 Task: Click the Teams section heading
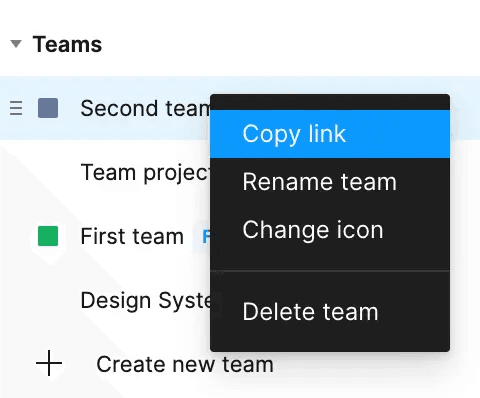[x=67, y=44]
